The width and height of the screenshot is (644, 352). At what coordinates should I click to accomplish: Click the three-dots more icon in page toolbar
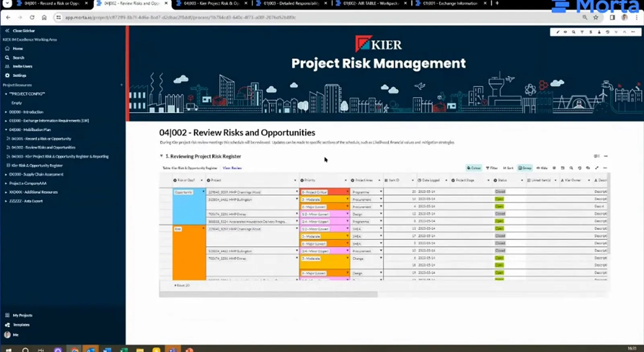633,32
